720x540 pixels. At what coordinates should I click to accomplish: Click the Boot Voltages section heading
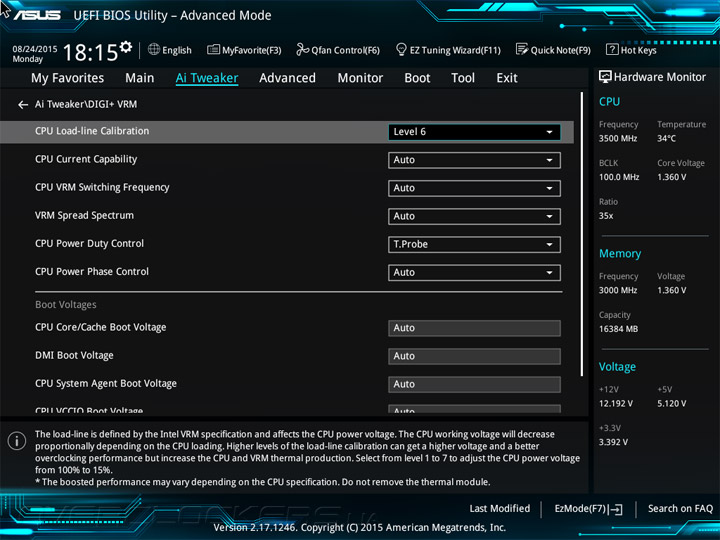click(66, 305)
